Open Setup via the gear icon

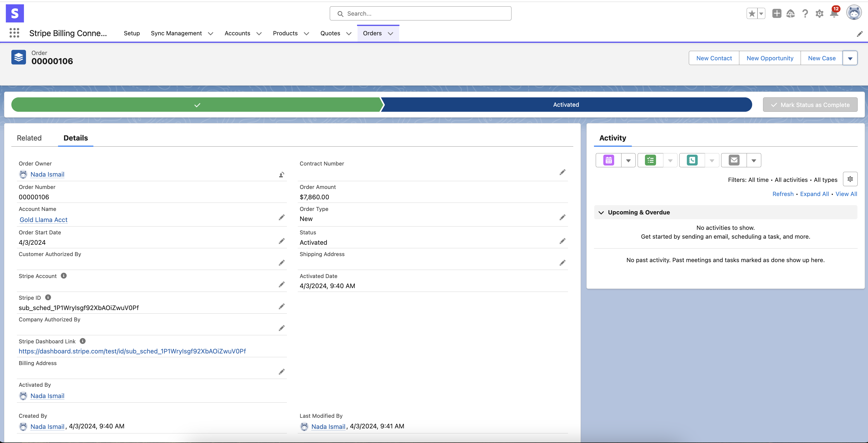pos(820,13)
